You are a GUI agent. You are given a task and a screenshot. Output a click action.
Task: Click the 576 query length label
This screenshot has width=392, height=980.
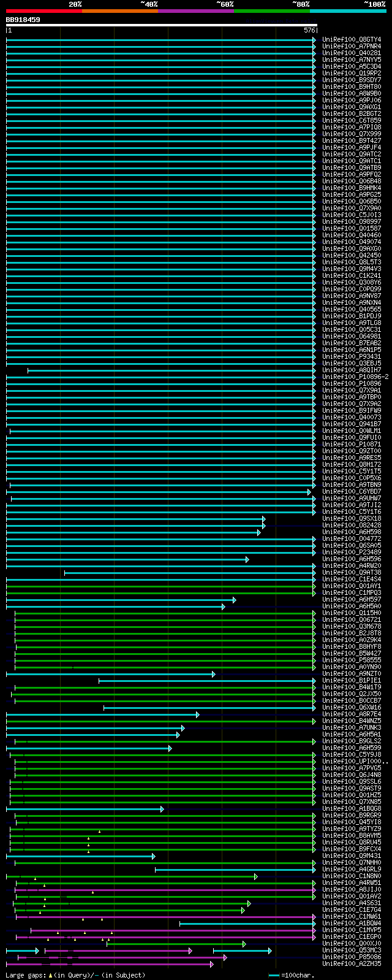pos(309,30)
